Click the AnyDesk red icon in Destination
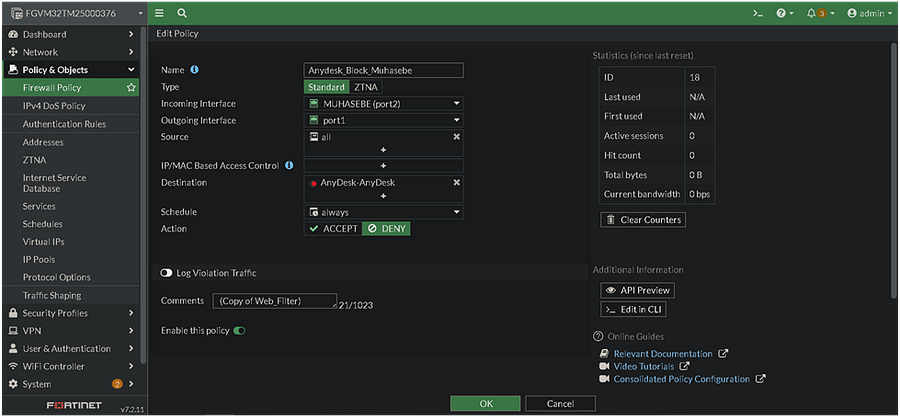The image size is (900, 417). coord(313,183)
